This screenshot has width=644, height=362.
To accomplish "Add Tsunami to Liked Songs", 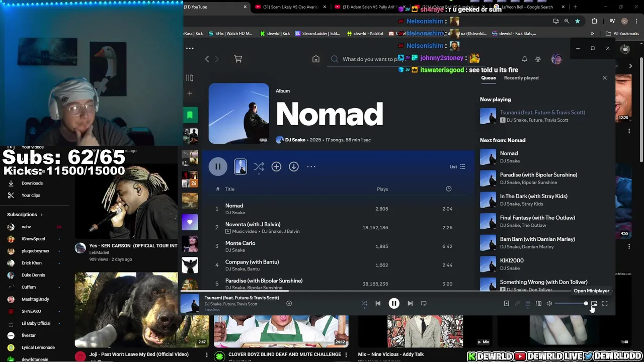I will coord(289,303).
